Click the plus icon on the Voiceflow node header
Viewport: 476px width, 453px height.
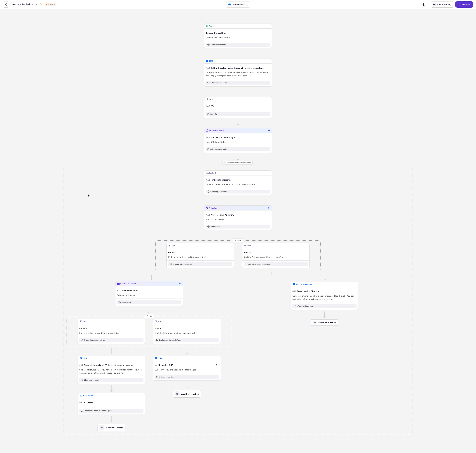click(x=269, y=208)
